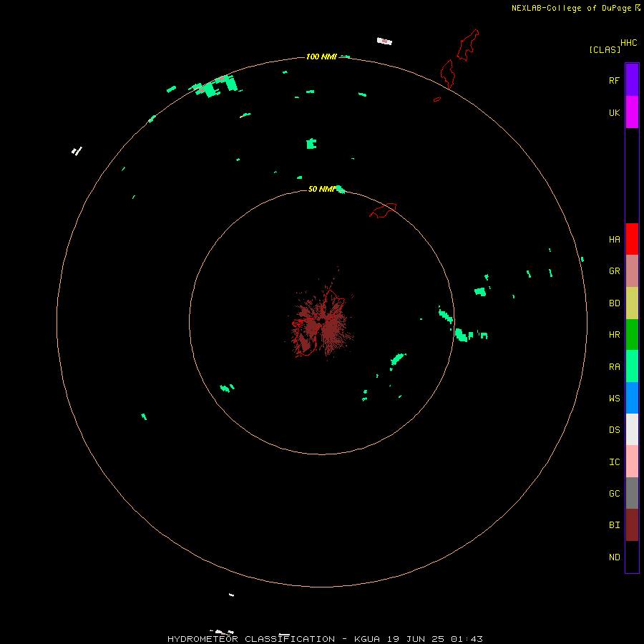The image size is (644, 644).
Task: Click the BI brown legend swatch
Action: point(632,525)
